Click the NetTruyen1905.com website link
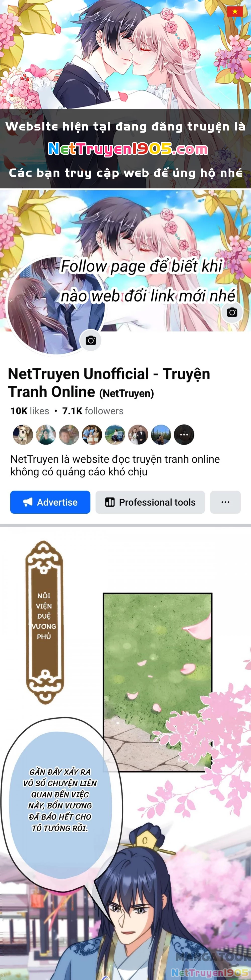Image resolution: width=251 pixels, height=980 pixels. tap(128, 149)
